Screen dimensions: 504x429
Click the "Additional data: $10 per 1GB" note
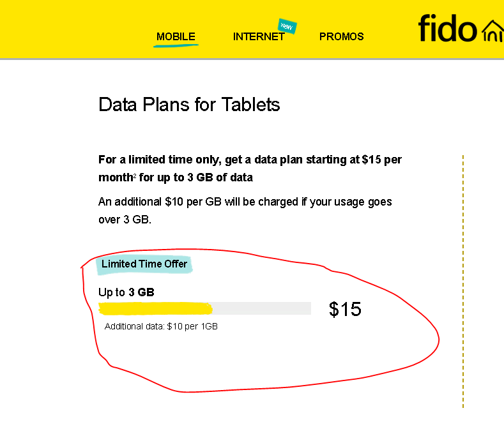[x=161, y=327]
